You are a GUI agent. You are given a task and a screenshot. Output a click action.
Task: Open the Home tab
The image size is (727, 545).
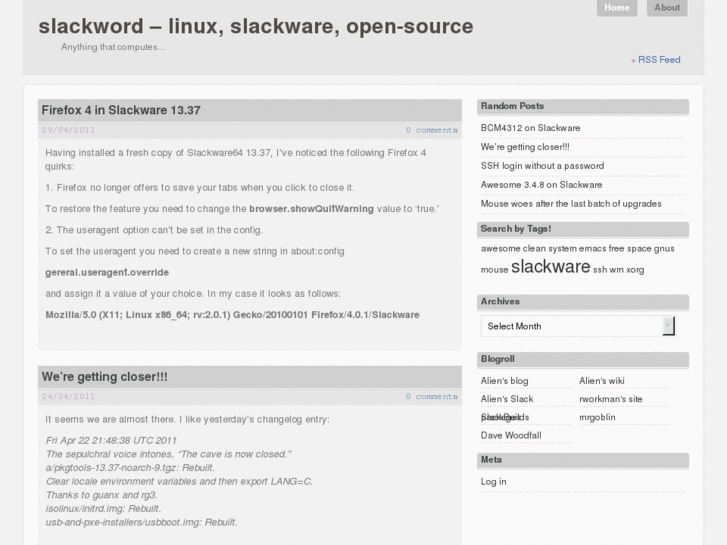click(617, 8)
